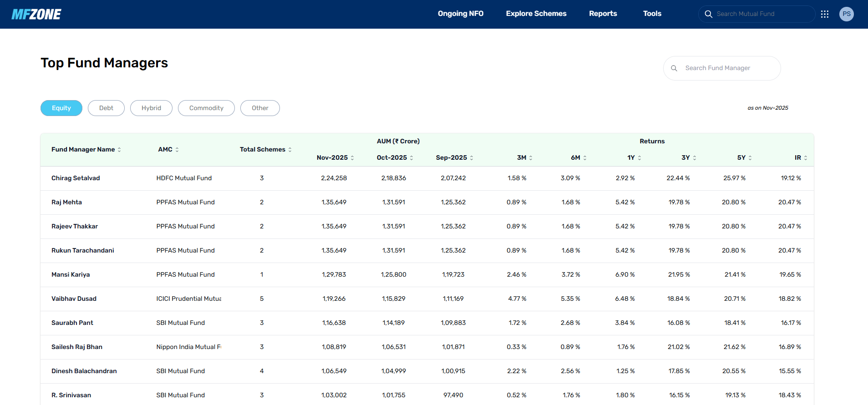The width and height of the screenshot is (868, 405).
Task: Sort by AMC column arrows
Action: point(177,150)
